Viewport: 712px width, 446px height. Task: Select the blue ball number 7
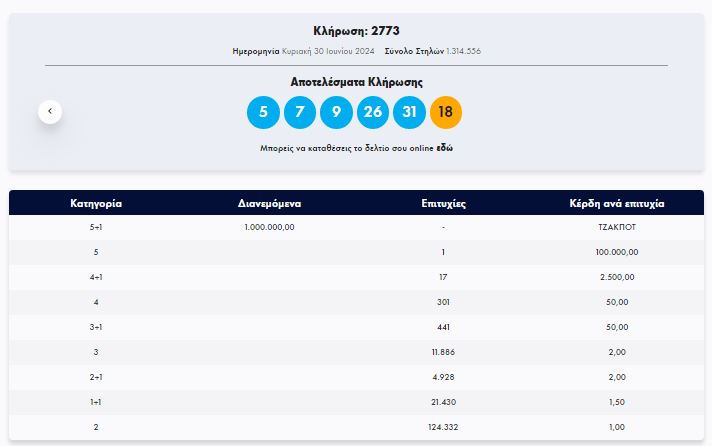(300, 112)
